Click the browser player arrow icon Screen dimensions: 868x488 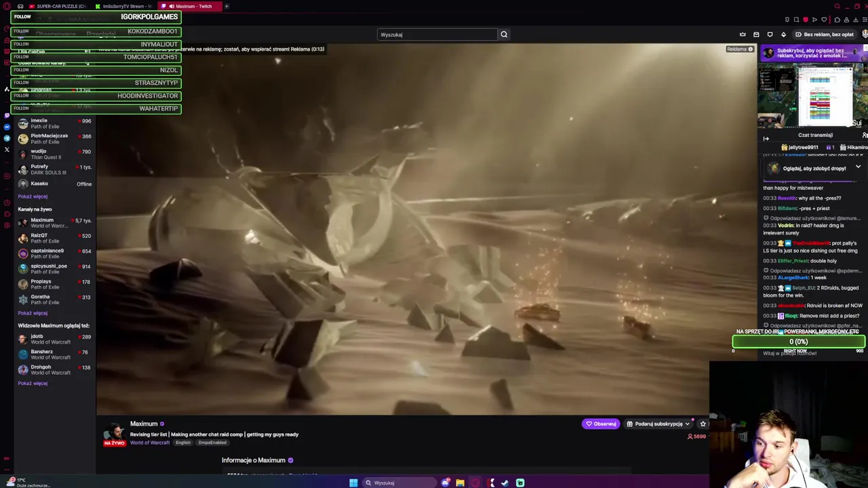814,20
